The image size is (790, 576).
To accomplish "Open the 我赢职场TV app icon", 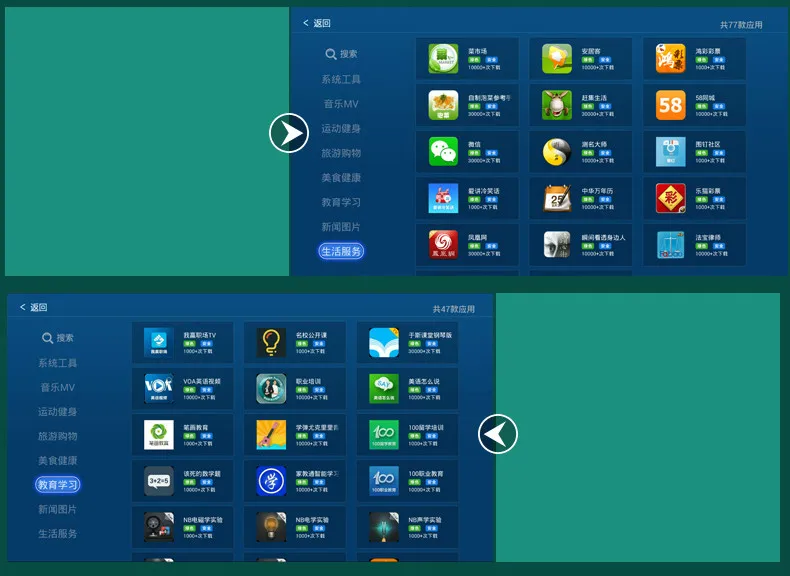I will tap(159, 342).
